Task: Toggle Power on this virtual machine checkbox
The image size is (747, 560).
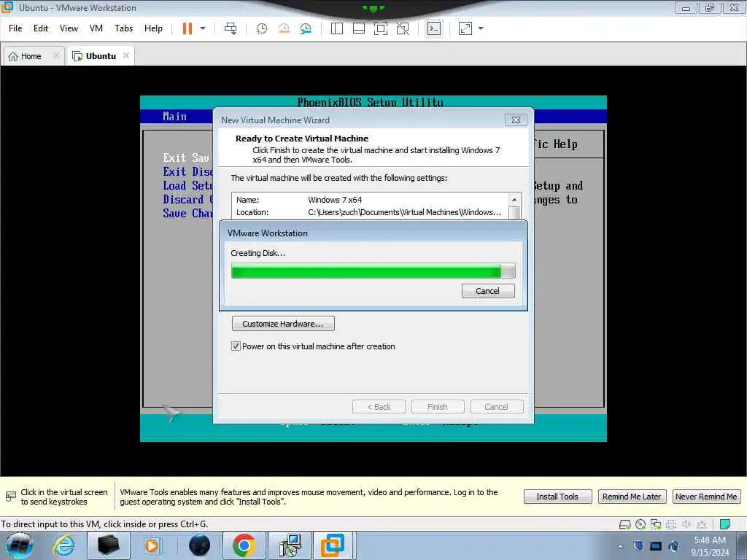Action: [x=236, y=346]
